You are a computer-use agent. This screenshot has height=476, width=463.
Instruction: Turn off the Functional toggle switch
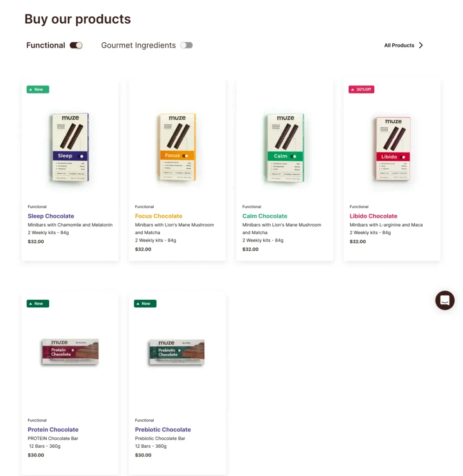[76, 45]
